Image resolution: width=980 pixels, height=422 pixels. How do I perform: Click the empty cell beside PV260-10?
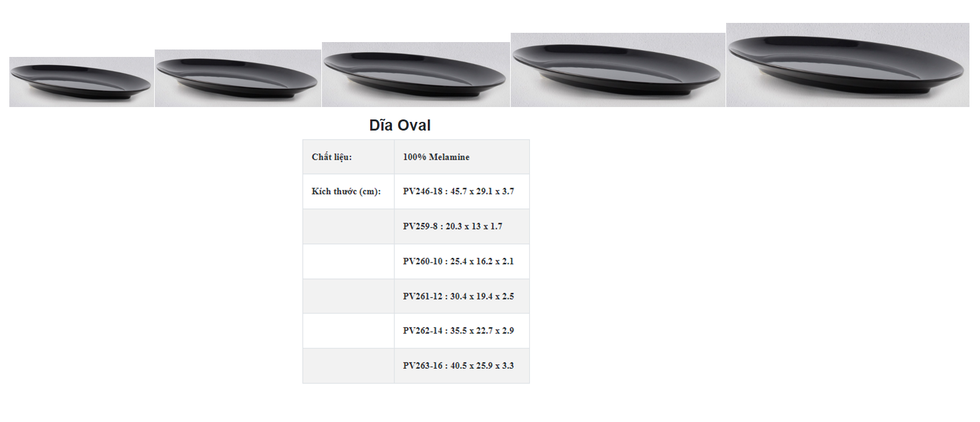349,262
